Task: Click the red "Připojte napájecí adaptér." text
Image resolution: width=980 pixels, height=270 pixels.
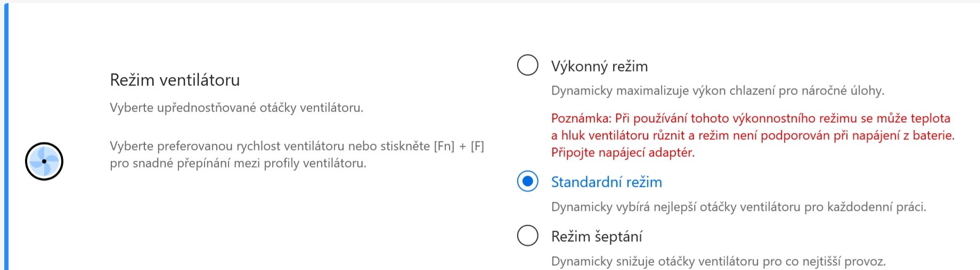Action: tap(623, 153)
